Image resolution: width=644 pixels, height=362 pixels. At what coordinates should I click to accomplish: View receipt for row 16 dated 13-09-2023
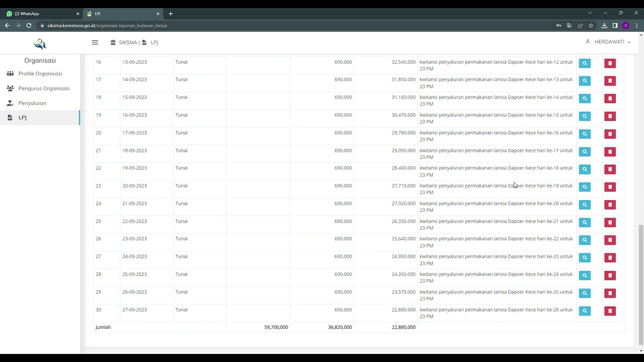point(585,63)
